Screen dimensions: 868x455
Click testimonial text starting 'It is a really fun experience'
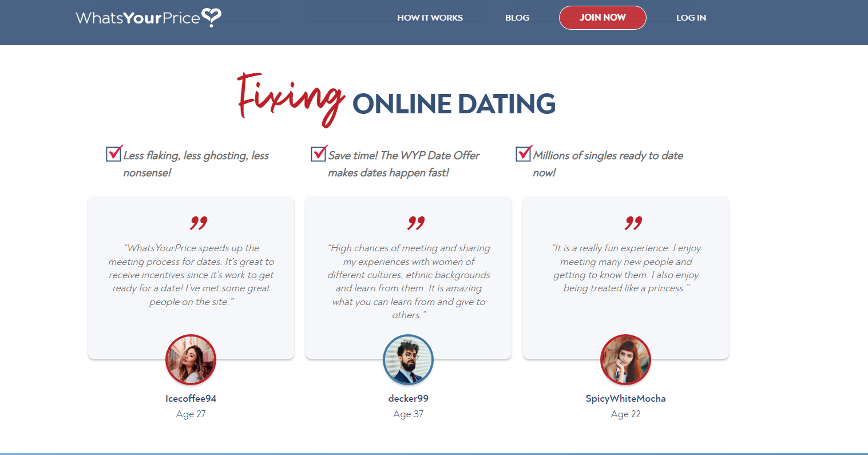626,268
